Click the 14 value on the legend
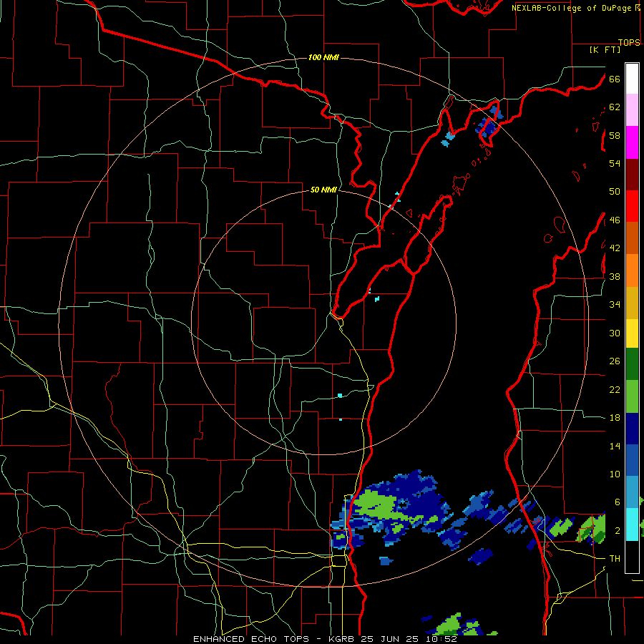This screenshot has width=644, height=644. tap(615, 446)
